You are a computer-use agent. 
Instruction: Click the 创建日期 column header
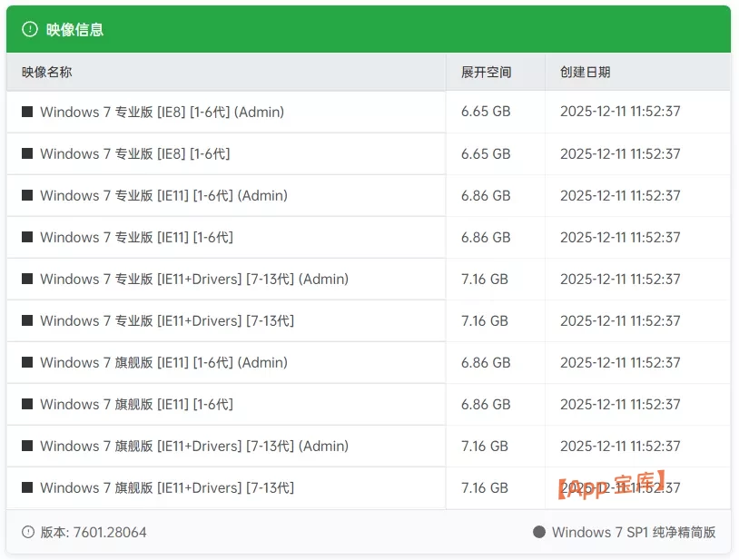click(x=586, y=72)
